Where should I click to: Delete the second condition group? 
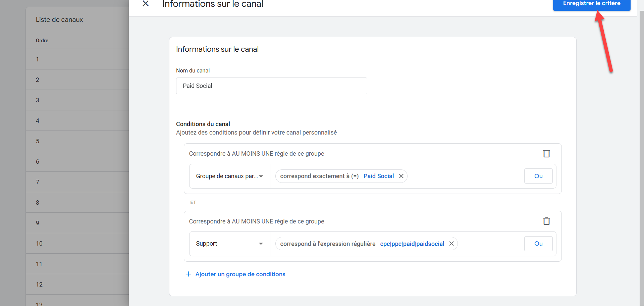click(546, 221)
